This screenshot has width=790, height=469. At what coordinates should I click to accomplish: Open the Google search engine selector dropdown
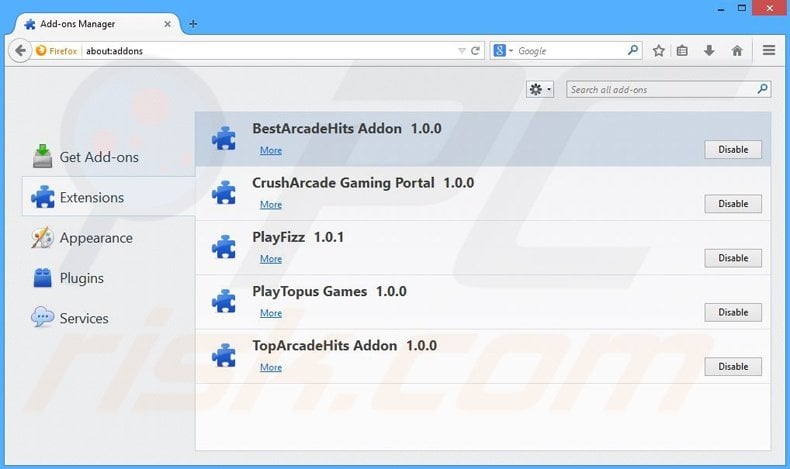pyautogui.click(x=503, y=50)
